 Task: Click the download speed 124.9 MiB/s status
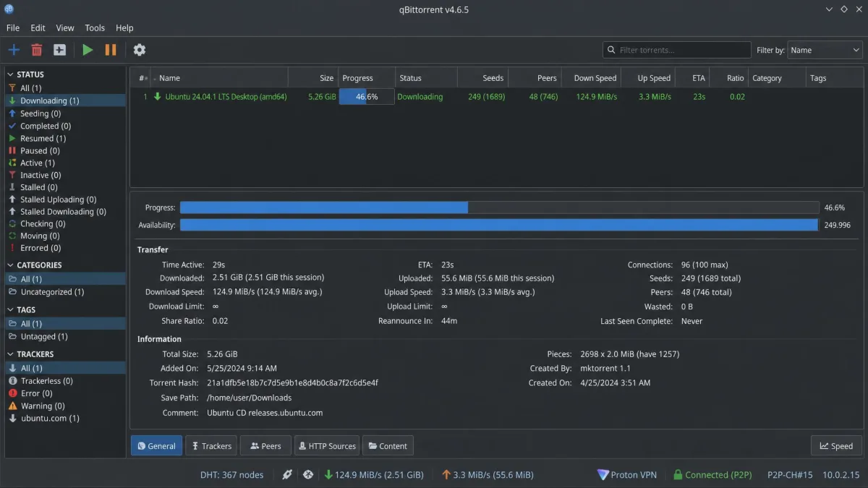pyautogui.click(x=374, y=475)
